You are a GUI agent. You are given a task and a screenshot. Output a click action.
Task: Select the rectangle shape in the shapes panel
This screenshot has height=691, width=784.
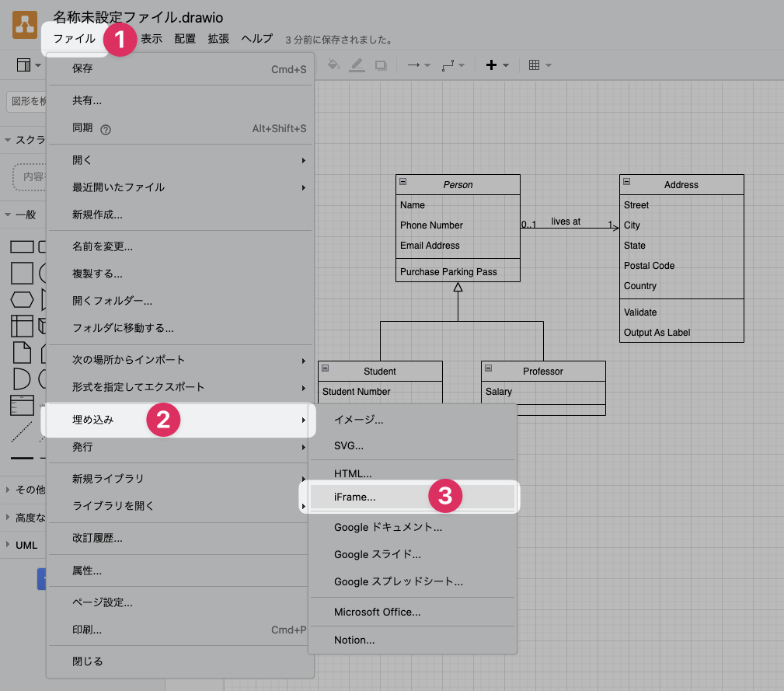[x=22, y=247]
